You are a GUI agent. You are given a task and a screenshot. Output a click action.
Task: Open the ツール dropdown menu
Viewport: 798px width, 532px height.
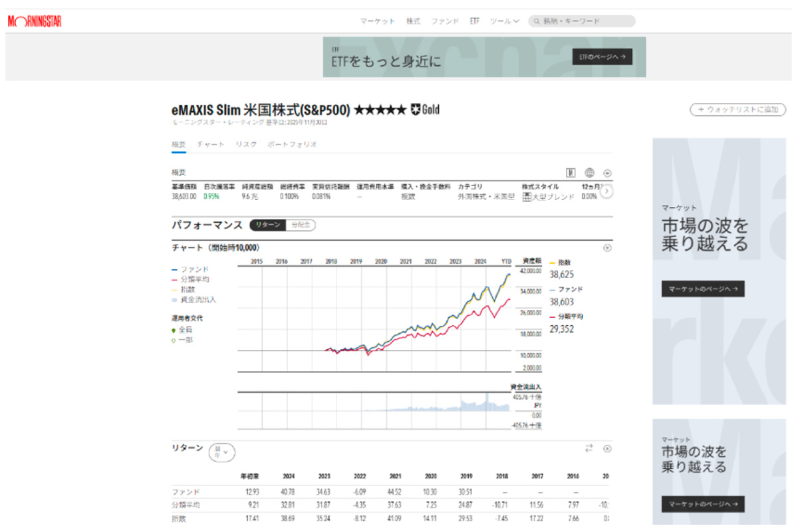pyautogui.click(x=504, y=21)
